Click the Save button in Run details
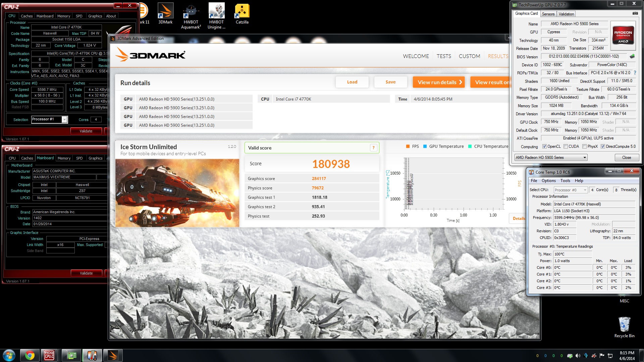The width and height of the screenshot is (644, 362). (x=390, y=82)
